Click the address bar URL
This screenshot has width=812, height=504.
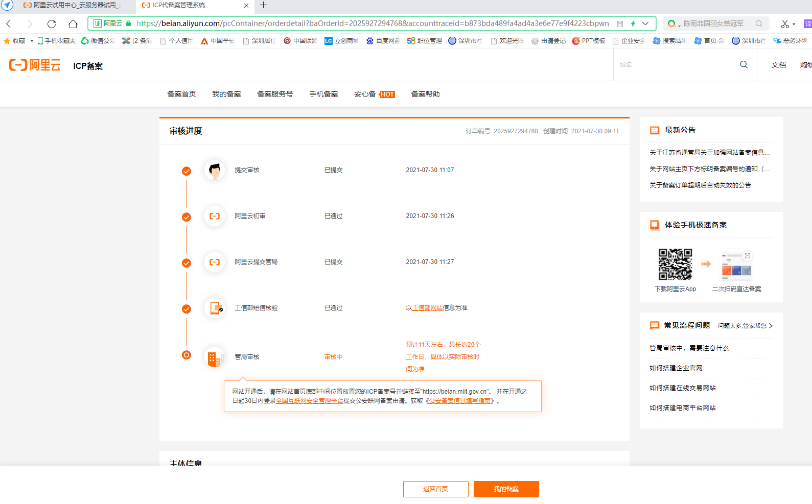click(x=373, y=23)
